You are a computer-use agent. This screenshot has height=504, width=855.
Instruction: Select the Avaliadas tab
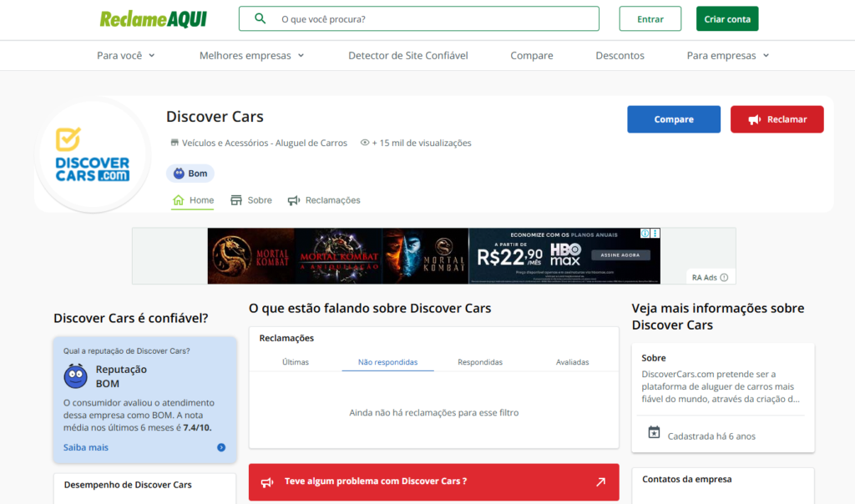point(572,362)
